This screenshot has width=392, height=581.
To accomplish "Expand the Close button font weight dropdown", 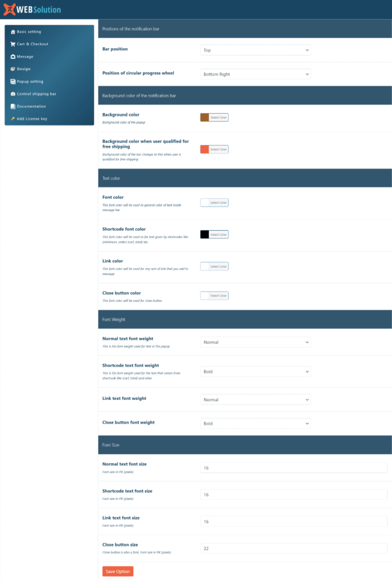I will 255,423.
